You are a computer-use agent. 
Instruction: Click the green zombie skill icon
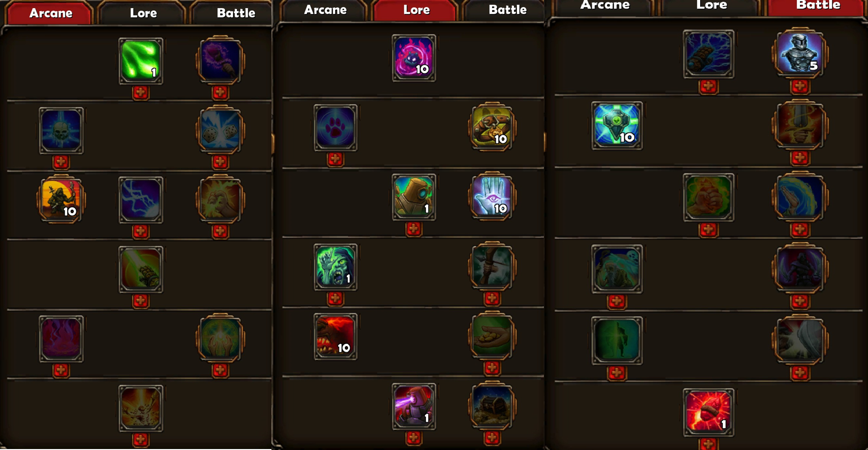(335, 267)
